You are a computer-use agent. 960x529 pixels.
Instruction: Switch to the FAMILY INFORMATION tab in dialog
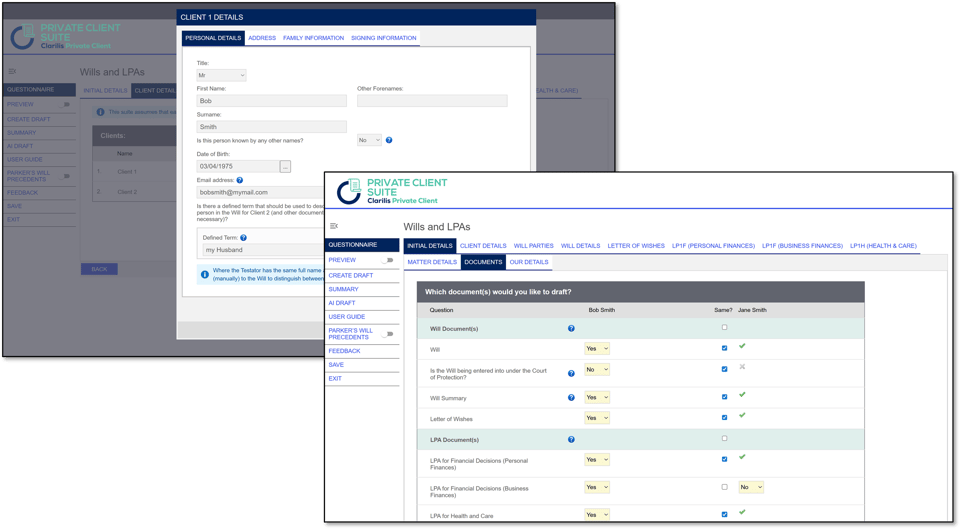pos(313,38)
